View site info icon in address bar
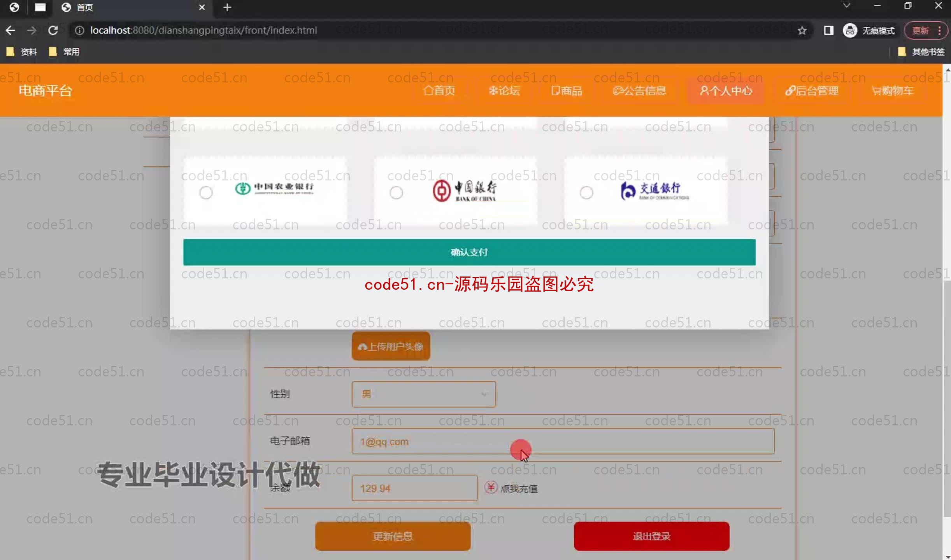This screenshot has height=560, width=951. pos(79,30)
